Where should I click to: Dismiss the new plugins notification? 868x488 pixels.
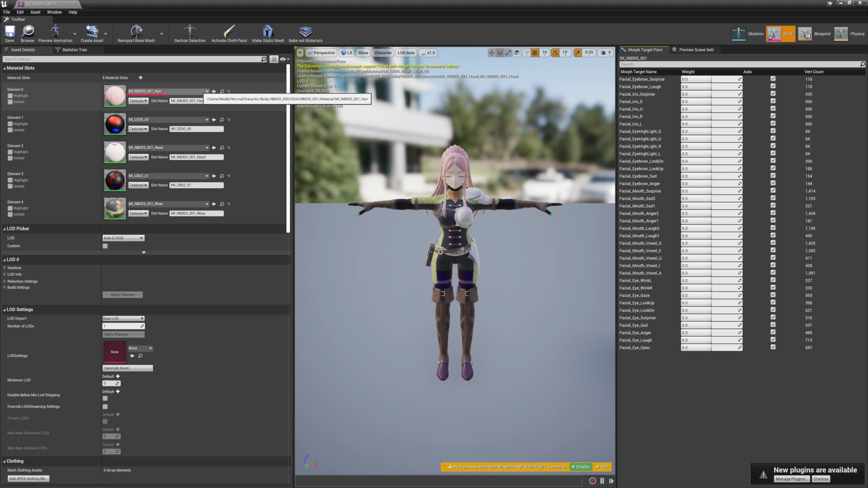pos(821,479)
